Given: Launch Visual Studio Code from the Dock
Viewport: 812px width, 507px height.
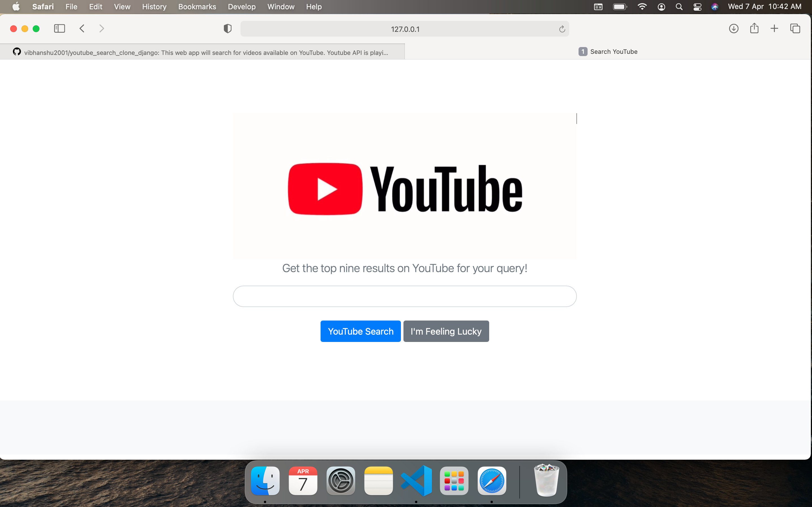Looking at the screenshot, I should (416, 481).
